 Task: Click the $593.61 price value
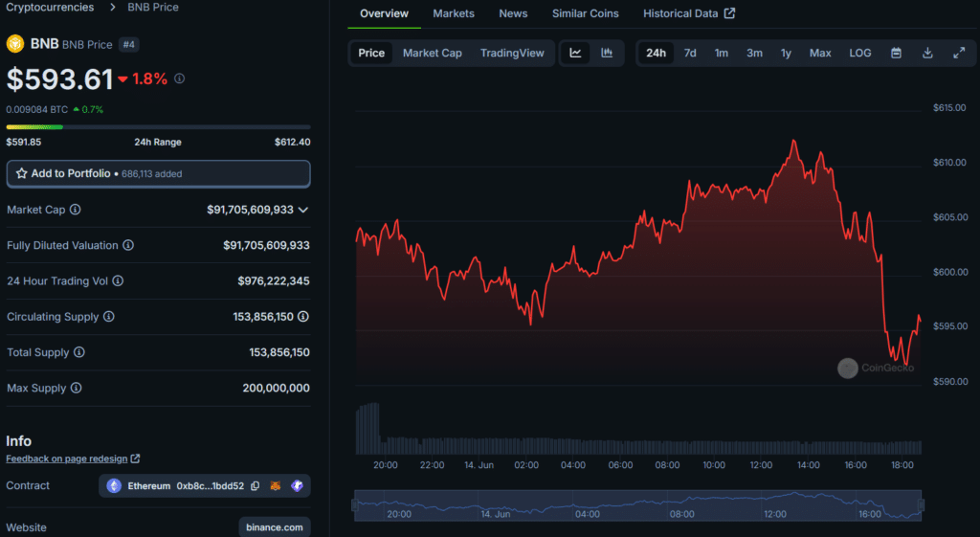(59, 78)
